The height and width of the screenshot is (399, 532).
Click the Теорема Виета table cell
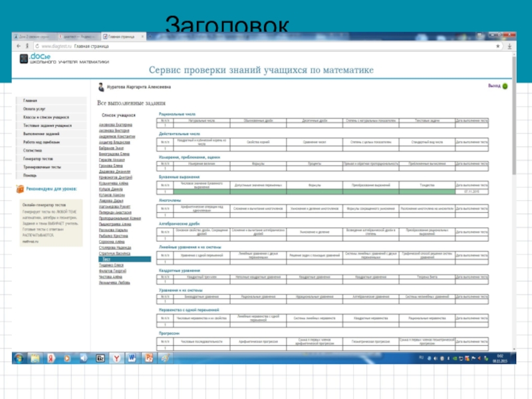tap(427, 277)
